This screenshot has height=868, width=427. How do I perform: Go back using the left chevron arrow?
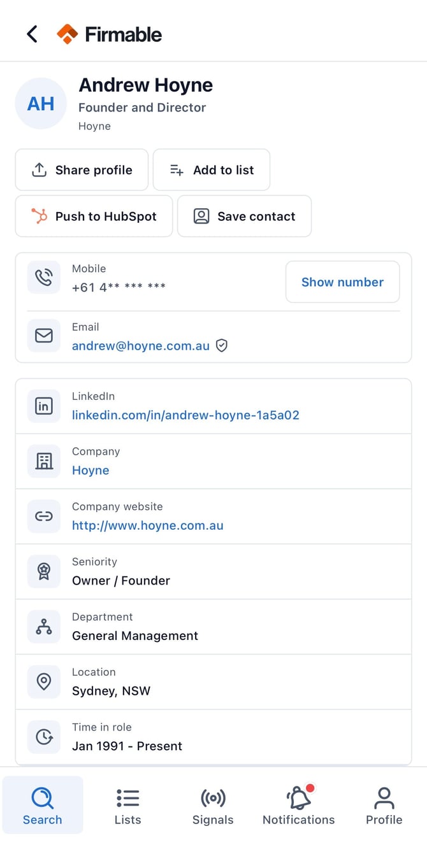pyautogui.click(x=32, y=34)
